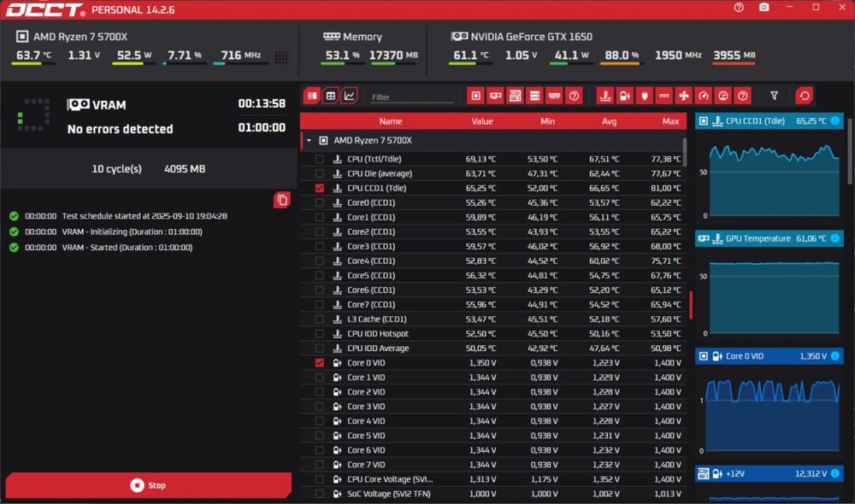Viewport: 855px width, 504px height.
Task: Toggle the storage sensor source filter
Action: click(535, 96)
